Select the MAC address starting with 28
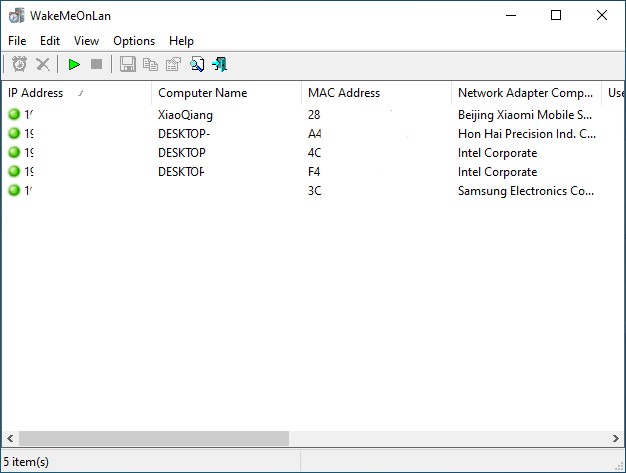The height and width of the screenshot is (473, 626). tap(314, 115)
